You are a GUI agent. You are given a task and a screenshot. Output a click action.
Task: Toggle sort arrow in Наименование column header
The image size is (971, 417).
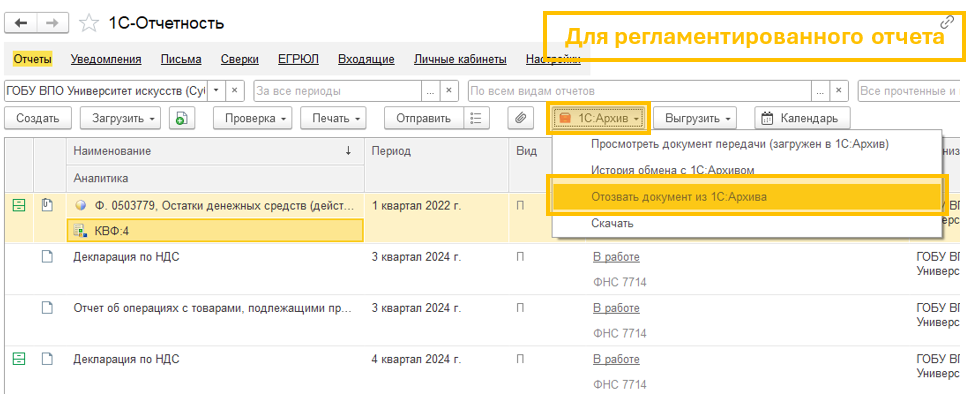[x=348, y=151]
